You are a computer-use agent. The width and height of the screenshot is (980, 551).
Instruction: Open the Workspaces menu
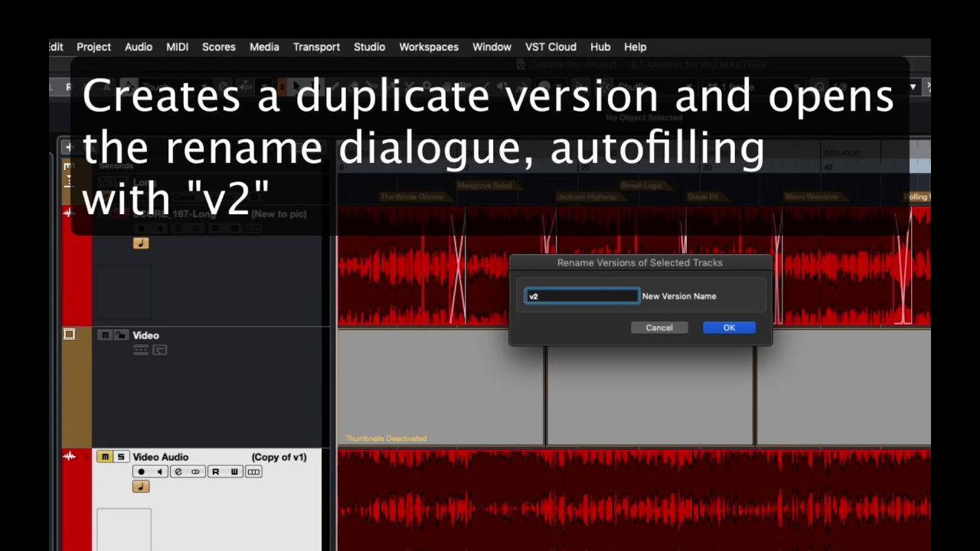click(x=429, y=47)
